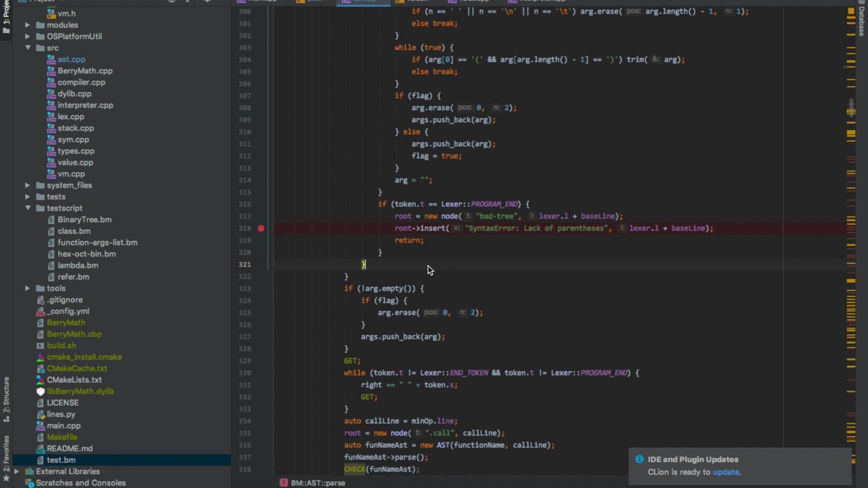
Task: Remove the breakpoint on line 318
Action: (261, 228)
